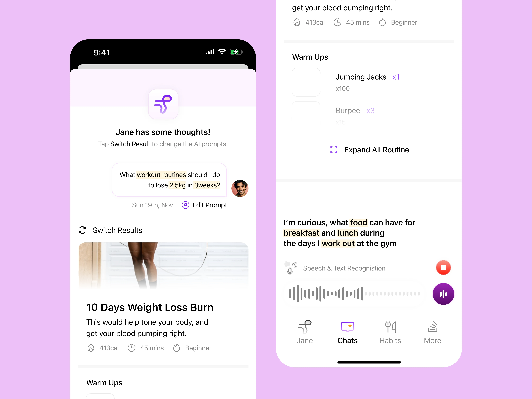
Task: Select the Chats tab icon
Action: pyautogui.click(x=348, y=326)
